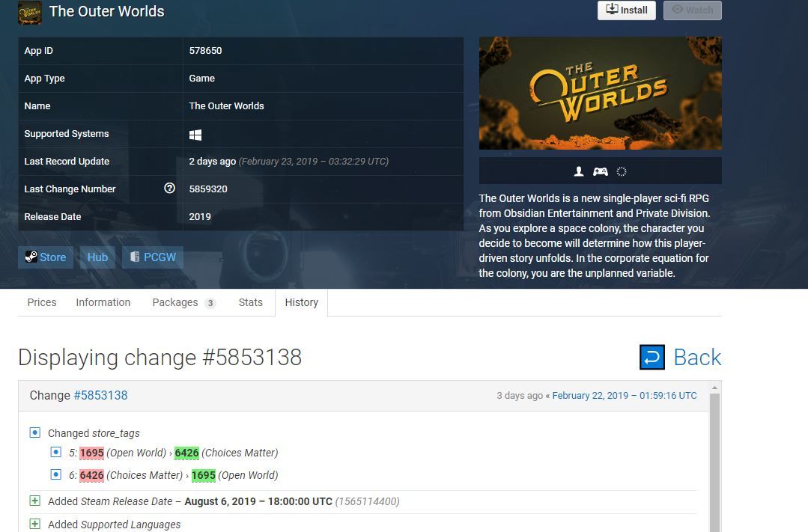Click the App ID value 578650
The image size is (808, 532).
click(x=206, y=50)
